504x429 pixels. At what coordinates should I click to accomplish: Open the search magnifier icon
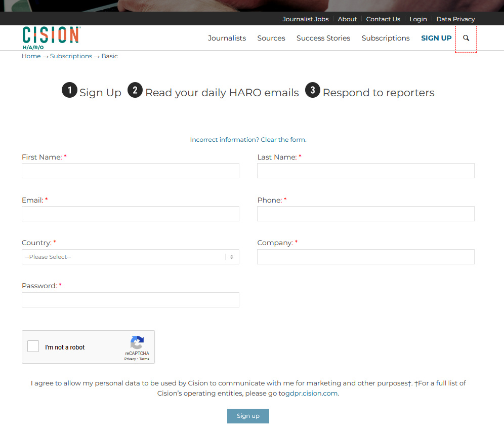coord(466,38)
